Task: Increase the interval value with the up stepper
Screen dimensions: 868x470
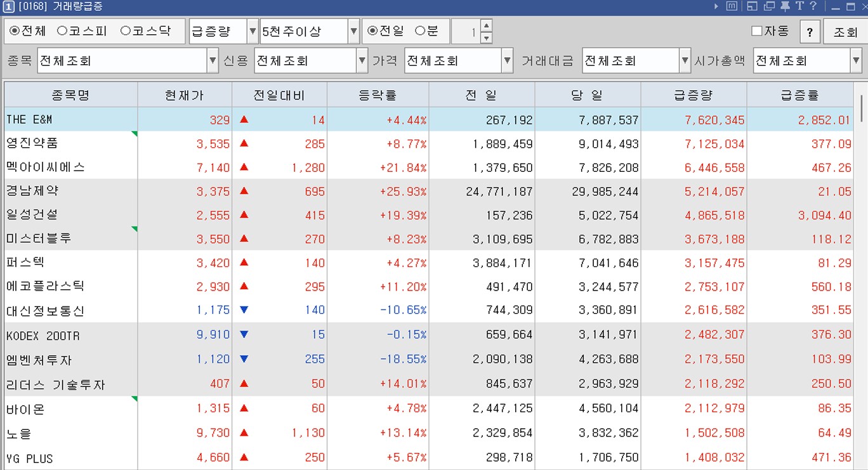Action: pyautogui.click(x=487, y=26)
